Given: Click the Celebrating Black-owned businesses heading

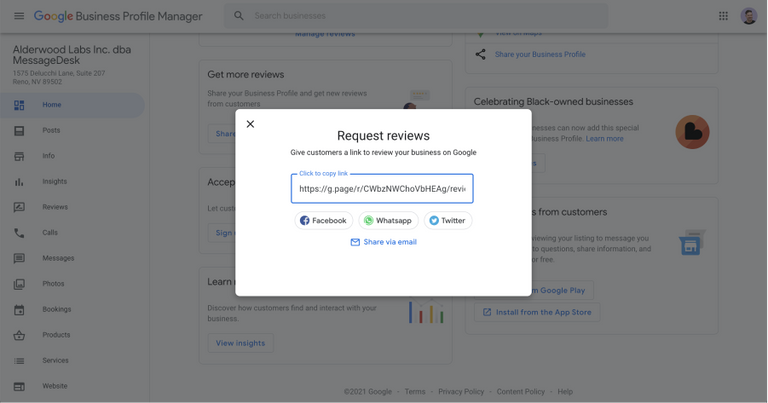Looking at the screenshot, I should tap(553, 102).
